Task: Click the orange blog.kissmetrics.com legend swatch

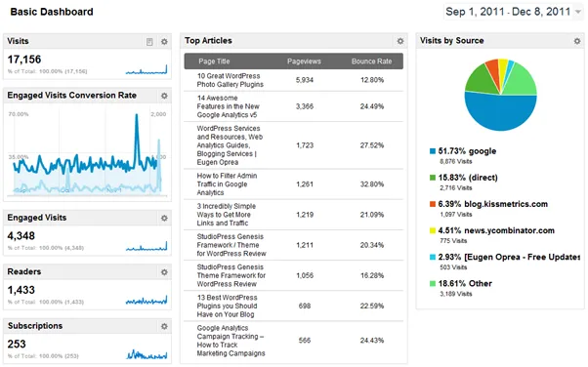Action: [433, 204]
